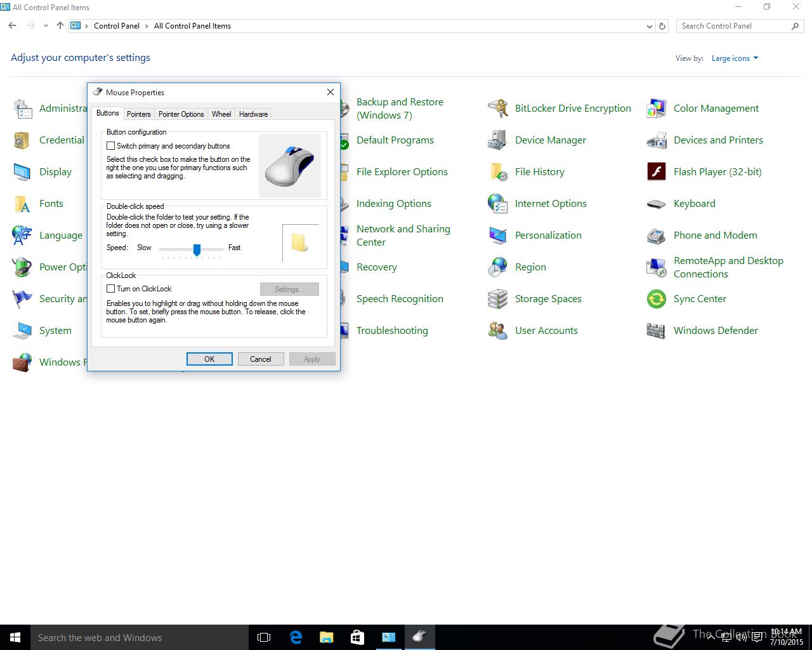Go up one level with the up arrow

tap(60, 26)
